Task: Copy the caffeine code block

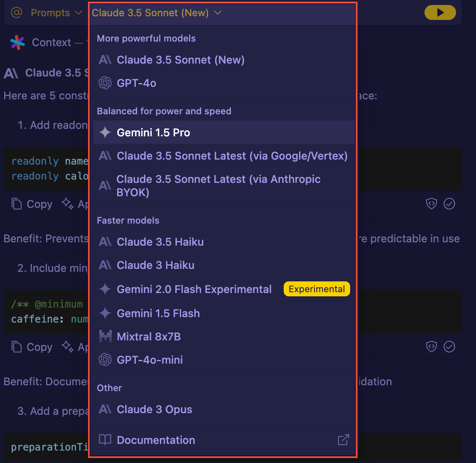Action: 32,347
